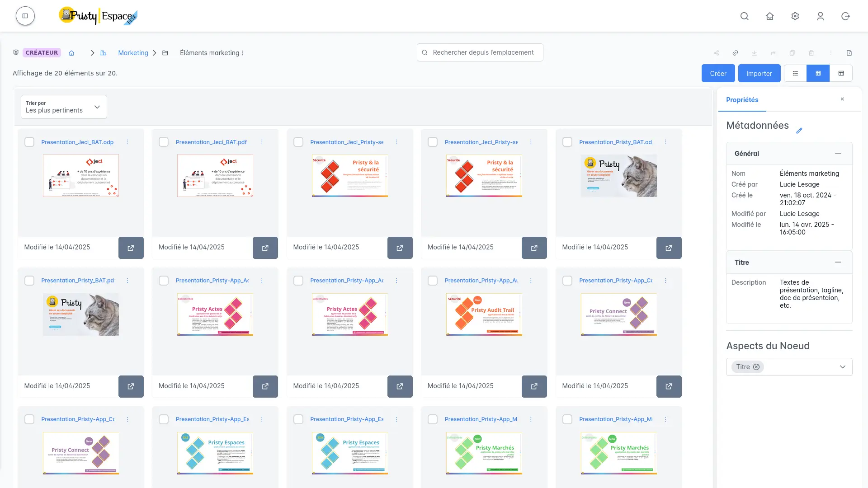
Task: Open Presentation_Jeci_BAT.odp in new window
Action: [x=131, y=248]
